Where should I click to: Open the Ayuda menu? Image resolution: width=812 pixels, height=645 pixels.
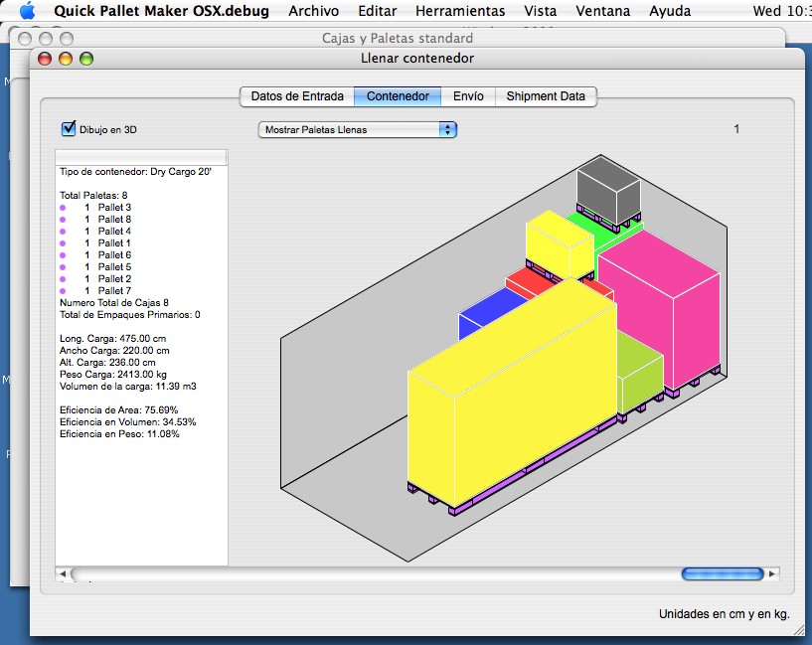click(670, 11)
